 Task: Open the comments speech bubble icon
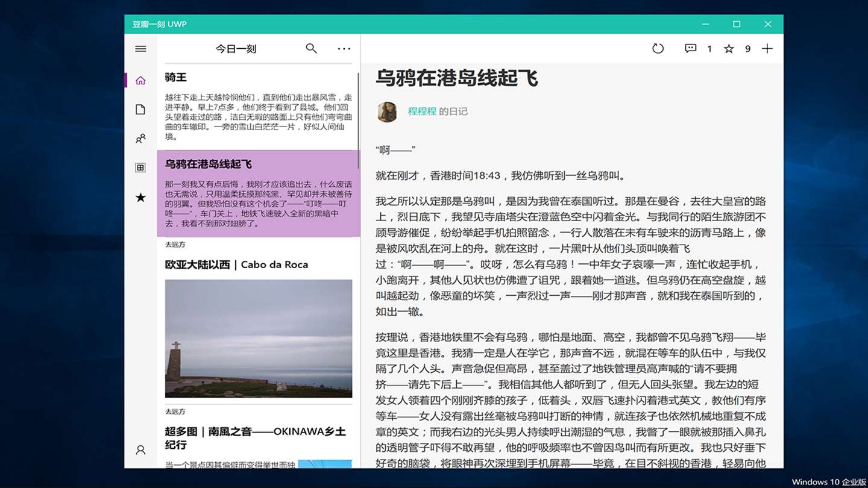tap(691, 48)
